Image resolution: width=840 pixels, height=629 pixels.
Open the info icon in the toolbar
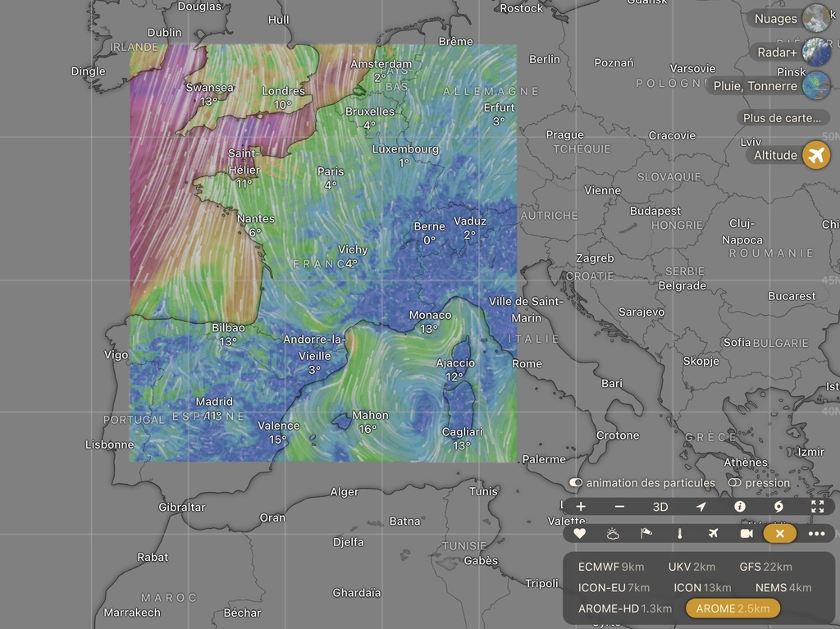pyautogui.click(x=740, y=506)
